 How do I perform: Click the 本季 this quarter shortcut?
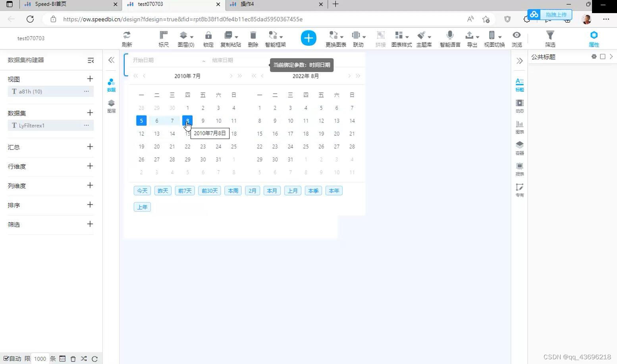click(313, 191)
